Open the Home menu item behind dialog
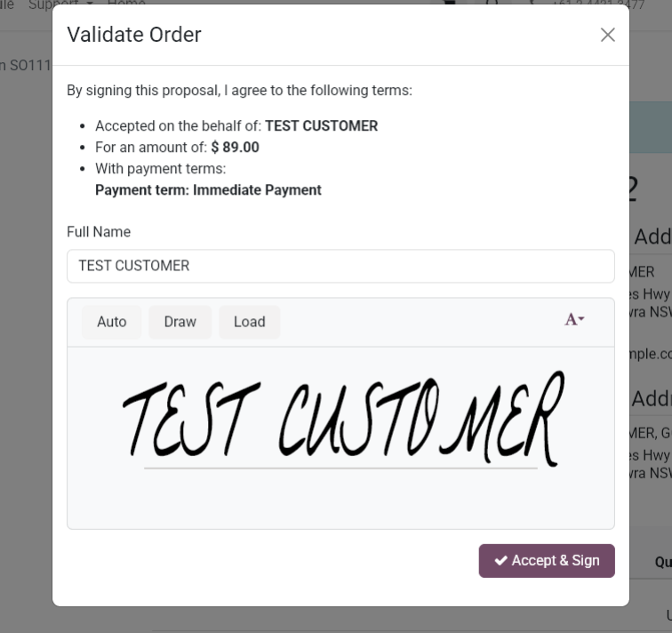 tap(125, 4)
